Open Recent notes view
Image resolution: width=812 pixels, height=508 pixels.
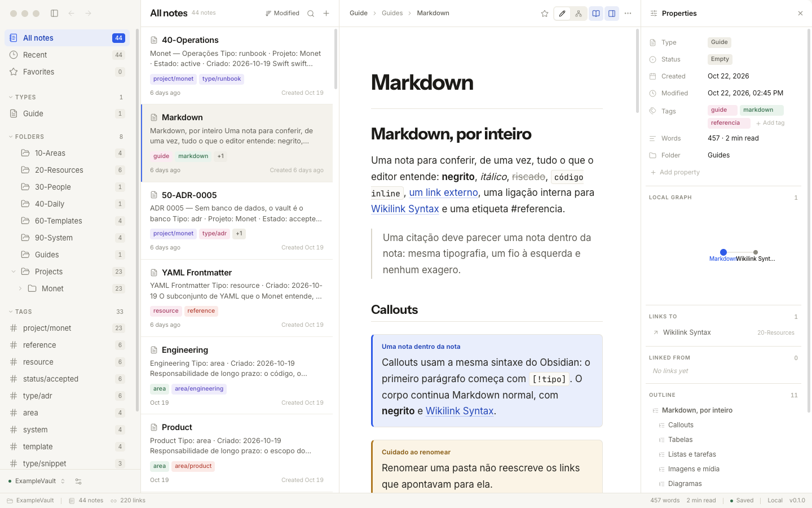pyautogui.click(x=67, y=55)
